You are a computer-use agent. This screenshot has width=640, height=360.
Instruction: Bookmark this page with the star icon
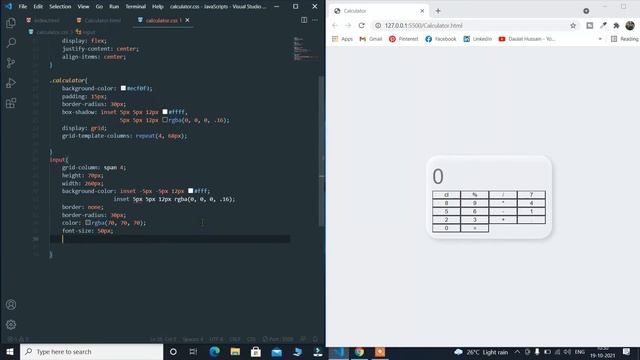pyautogui.click(x=573, y=25)
